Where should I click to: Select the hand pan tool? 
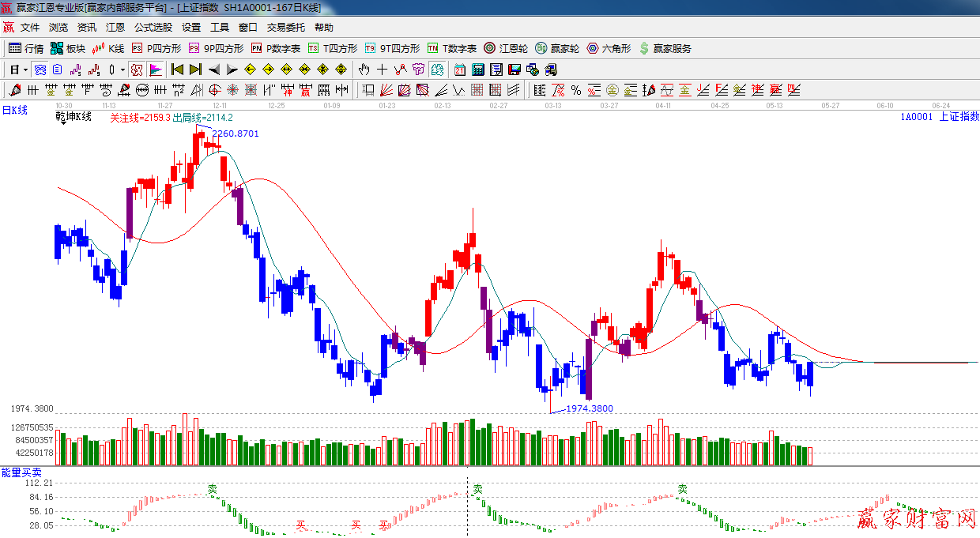pos(364,70)
